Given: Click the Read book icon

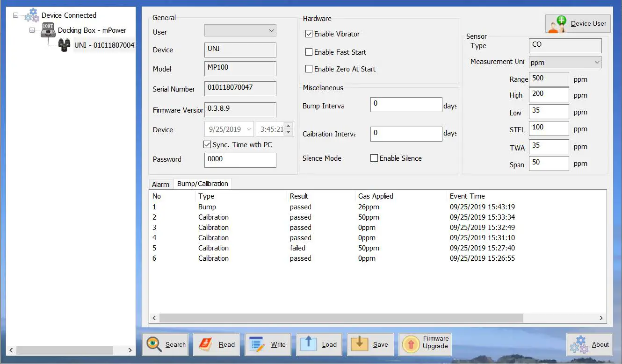Looking at the screenshot, I should point(205,344).
